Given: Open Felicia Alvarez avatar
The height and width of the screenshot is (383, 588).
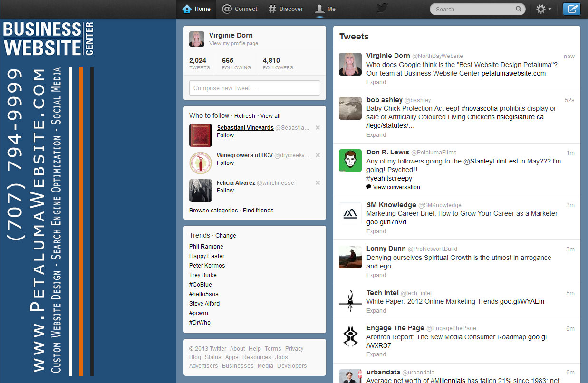Looking at the screenshot, I should pos(201,191).
